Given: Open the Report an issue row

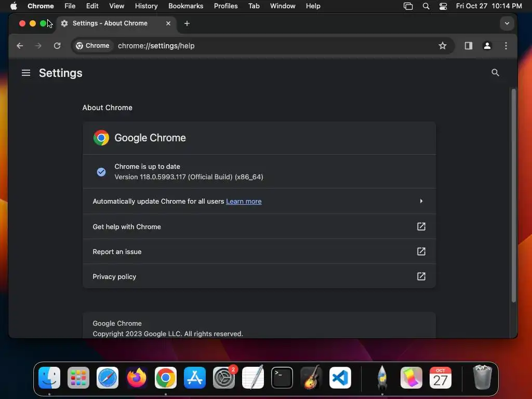Looking at the screenshot, I should [259, 252].
